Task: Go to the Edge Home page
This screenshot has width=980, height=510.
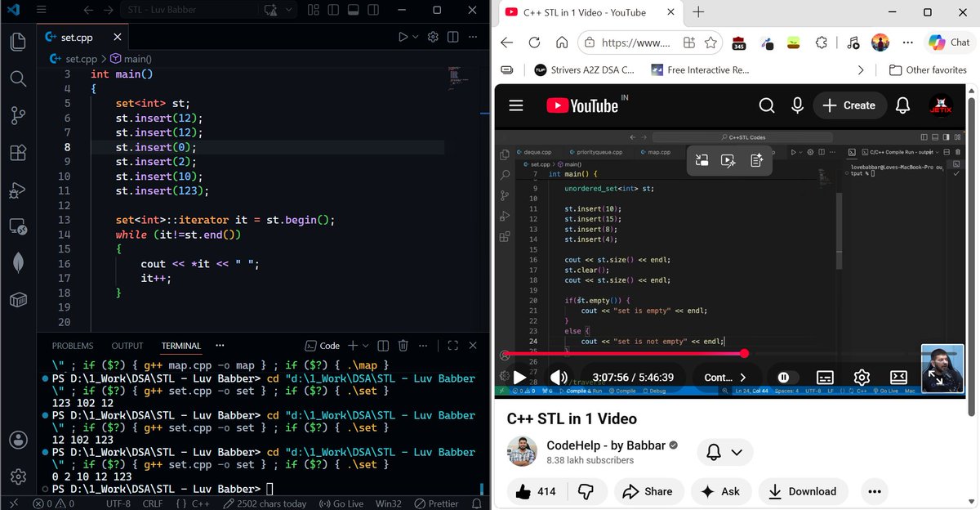Action: click(x=561, y=42)
